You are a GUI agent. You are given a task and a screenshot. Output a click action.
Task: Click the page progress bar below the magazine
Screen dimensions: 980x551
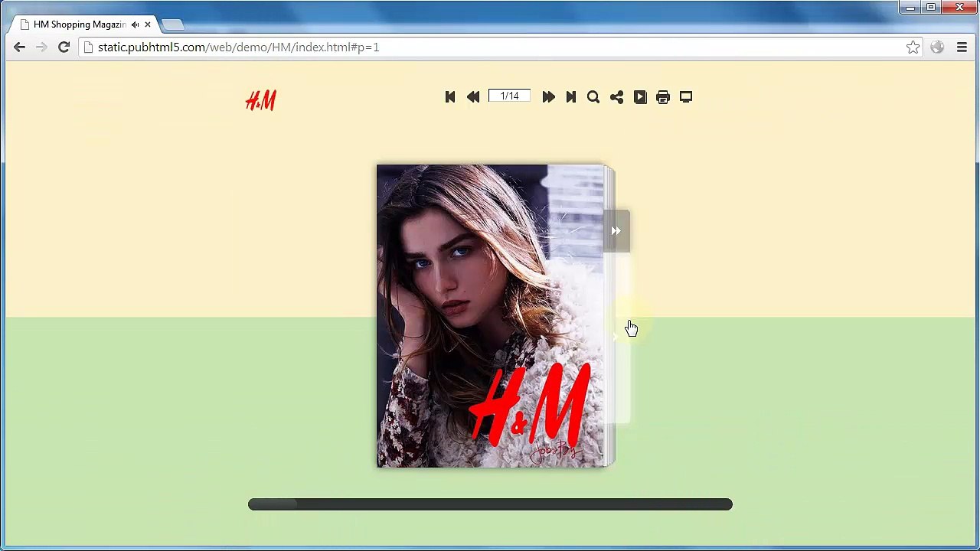[x=490, y=504]
